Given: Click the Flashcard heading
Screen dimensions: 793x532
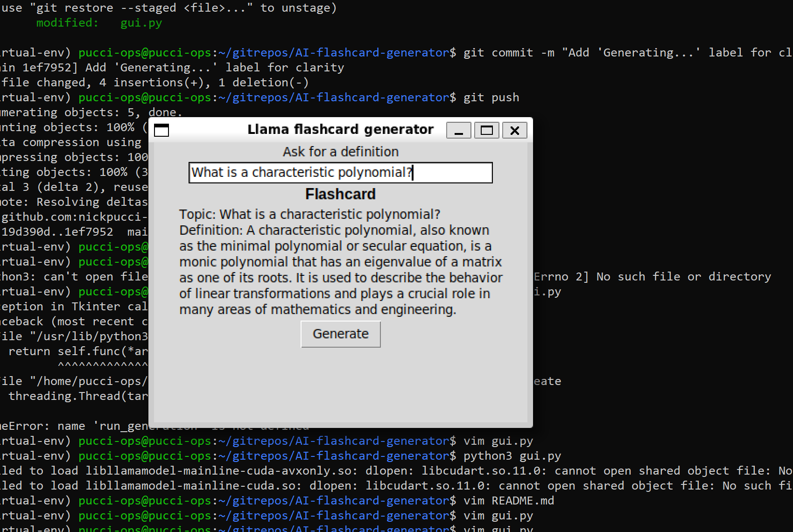Looking at the screenshot, I should pyautogui.click(x=340, y=194).
